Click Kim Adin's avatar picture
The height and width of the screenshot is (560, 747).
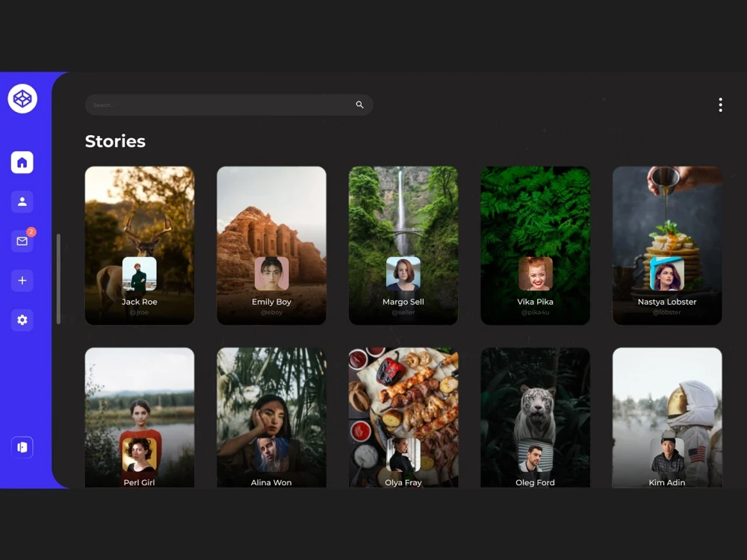tap(667, 455)
